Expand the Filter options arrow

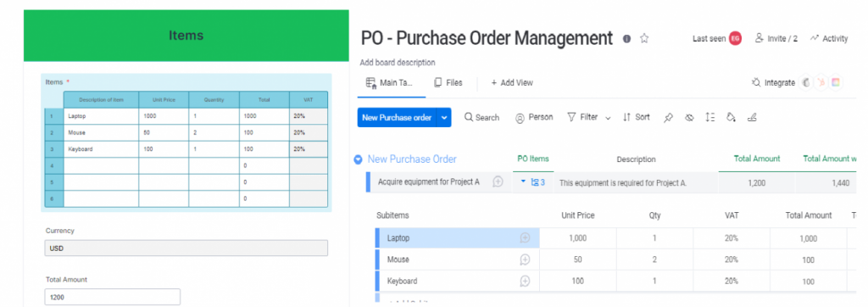pos(608,118)
